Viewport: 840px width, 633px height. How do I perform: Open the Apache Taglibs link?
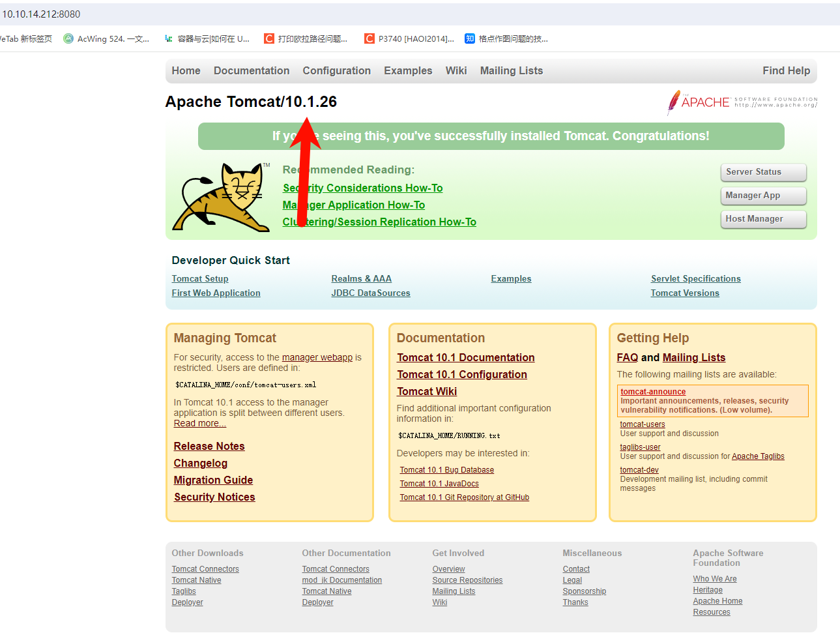(758, 456)
